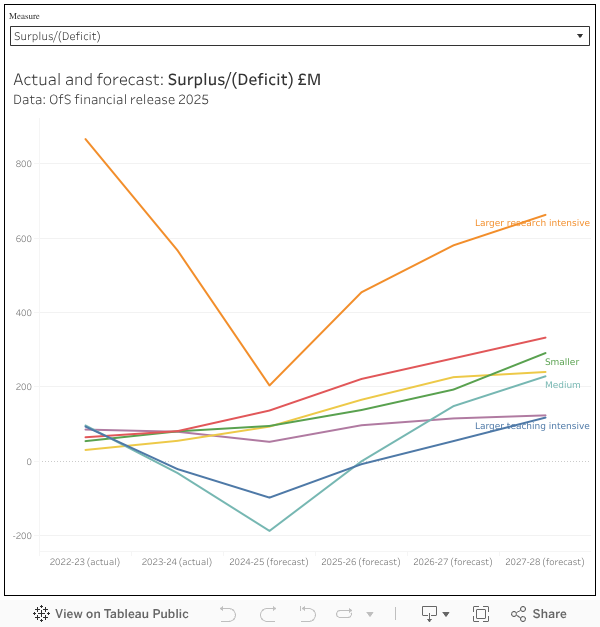Click the Refresh data icon

(x=345, y=614)
